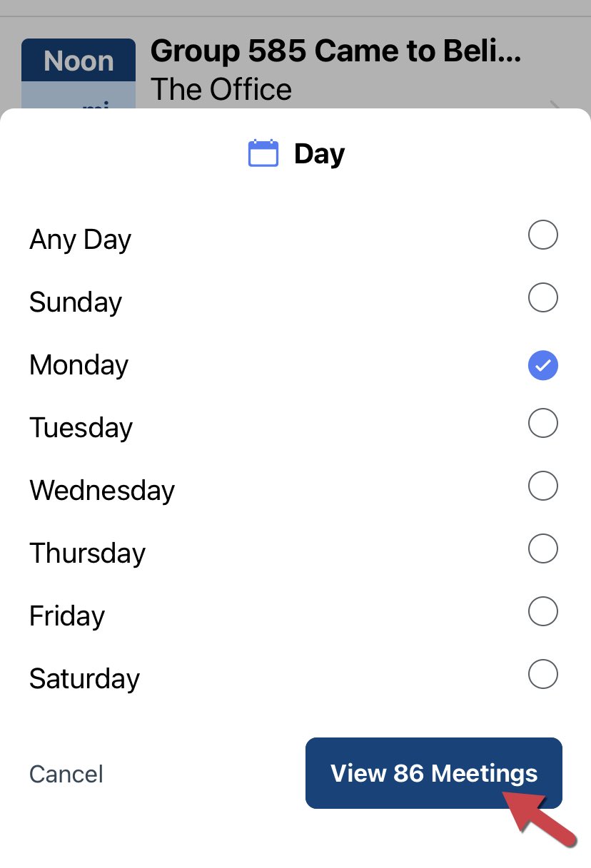Select the Thursday radio button
Image resolution: width=591 pixels, height=868 pixels.
(x=542, y=548)
